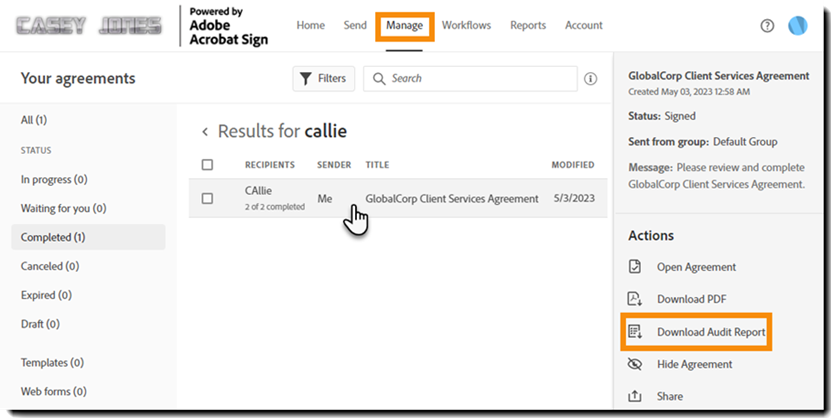Open Templates (0) list
The image size is (831, 418).
(x=52, y=362)
